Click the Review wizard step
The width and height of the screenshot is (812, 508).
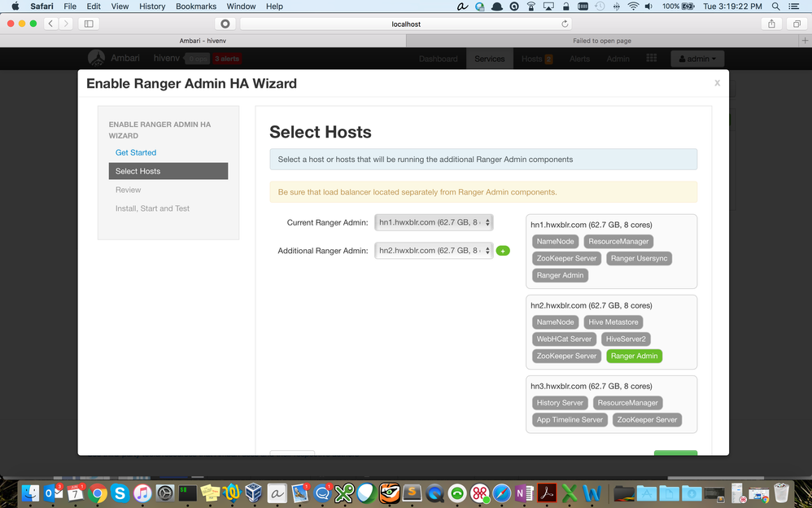(x=129, y=190)
